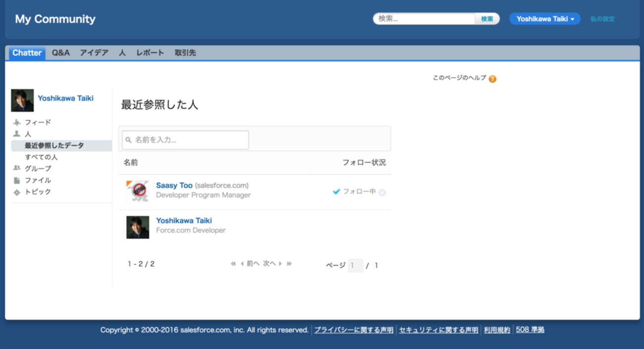Image resolution: width=644 pixels, height=349 pixels.
Task: Click the person icon beside 人
Action: [17, 134]
